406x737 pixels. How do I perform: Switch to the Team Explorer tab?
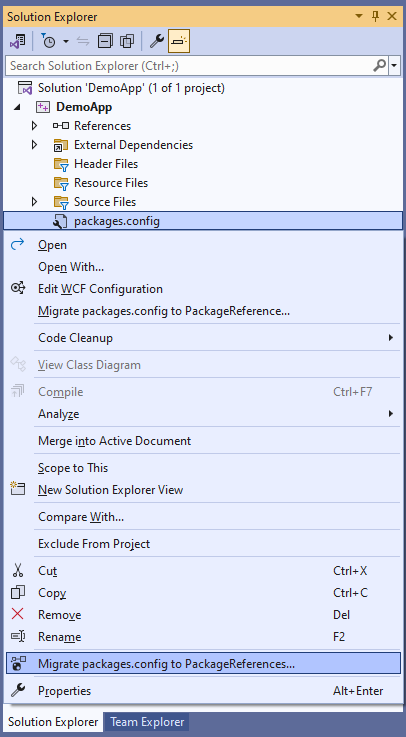[147, 721]
